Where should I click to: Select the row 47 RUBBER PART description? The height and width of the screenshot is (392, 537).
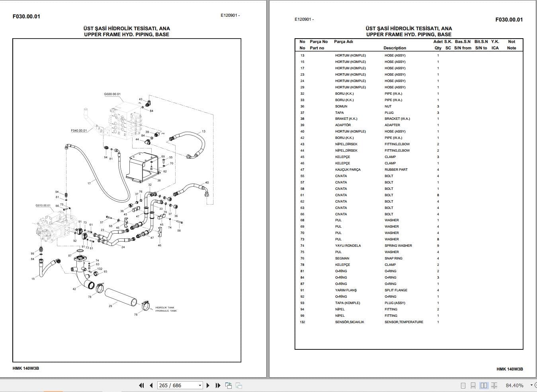[x=396, y=170]
